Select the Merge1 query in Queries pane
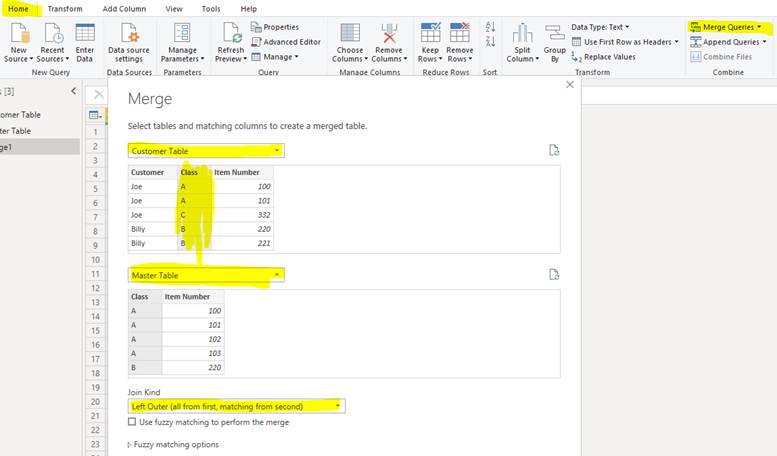This screenshot has height=456, width=777. click(x=40, y=147)
